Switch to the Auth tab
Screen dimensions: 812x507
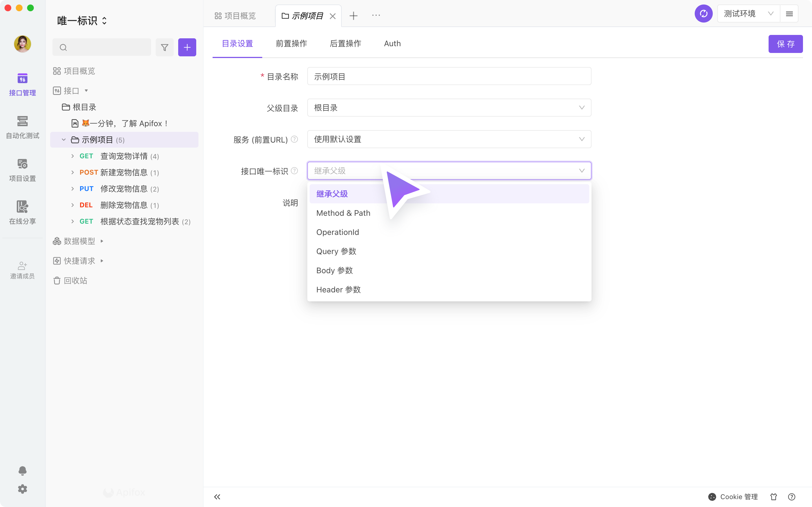(392, 44)
